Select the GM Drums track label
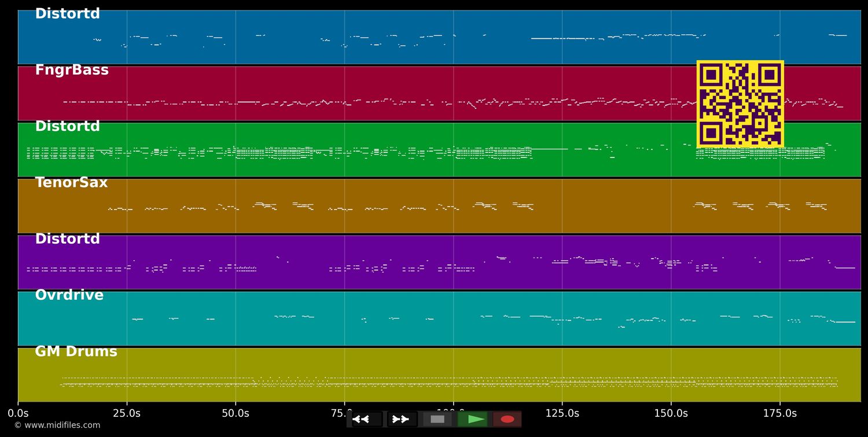The image size is (868, 437). [76, 352]
